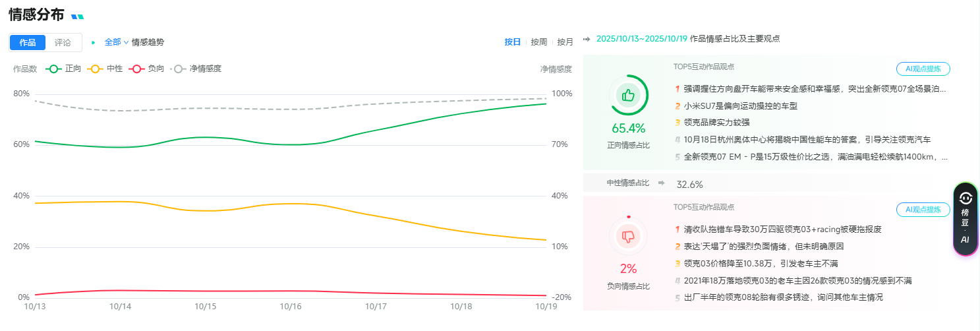Switch to the 作品 tab
This screenshot has height=331, width=980.
tap(28, 42)
